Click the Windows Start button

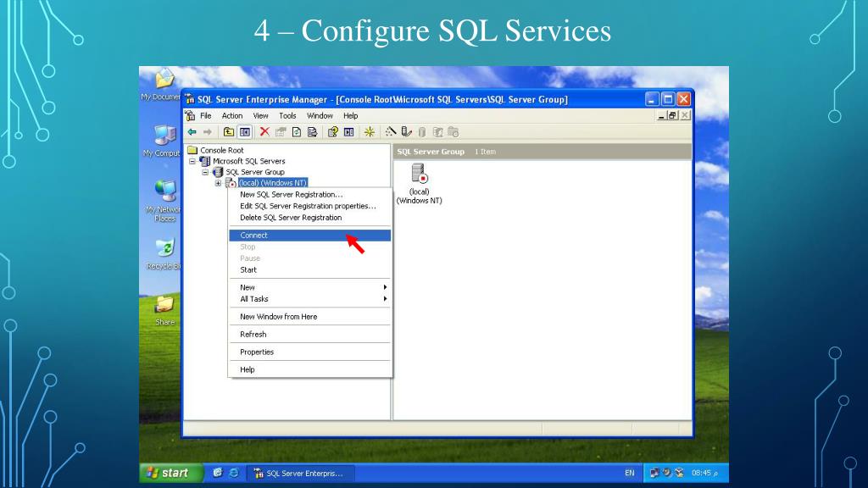[x=170, y=473]
